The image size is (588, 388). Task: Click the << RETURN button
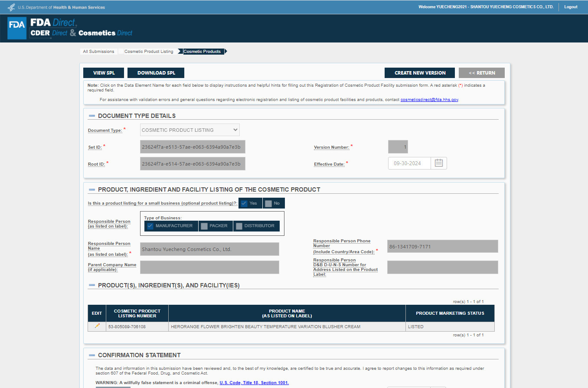point(482,73)
